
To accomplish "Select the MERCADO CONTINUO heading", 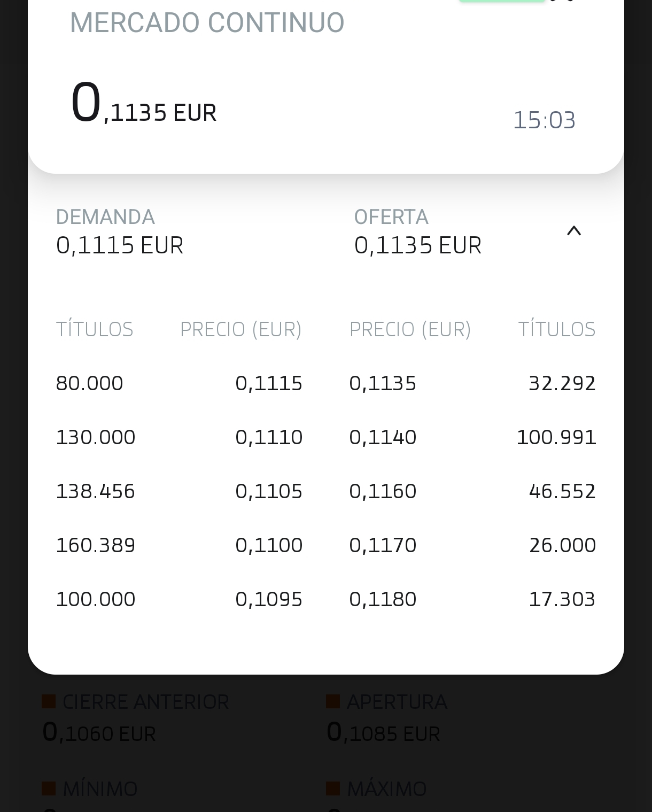I will tap(207, 23).
